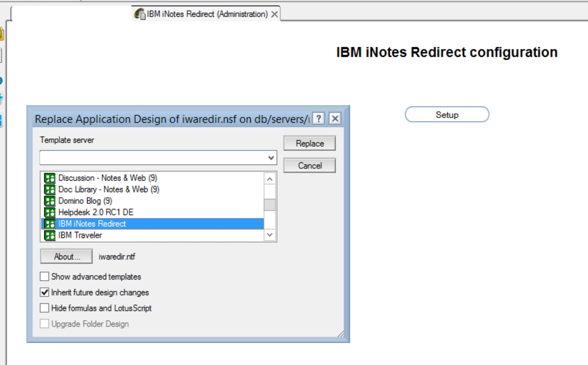
Task: Open dialog help with the question mark button
Action: tap(319, 119)
